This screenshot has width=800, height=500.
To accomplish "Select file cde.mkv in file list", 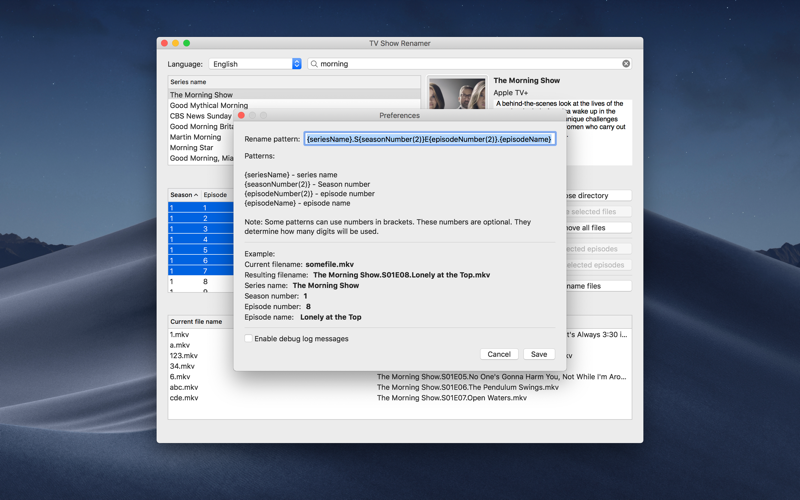I will [x=184, y=398].
